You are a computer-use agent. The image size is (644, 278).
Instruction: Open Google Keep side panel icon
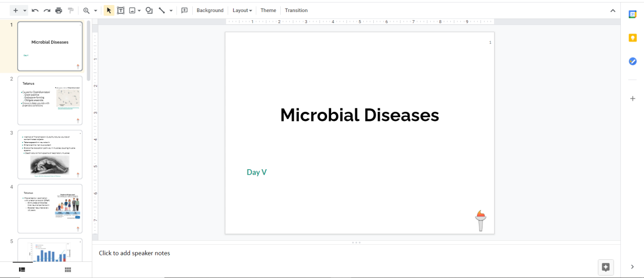click(x=633, y=38)
